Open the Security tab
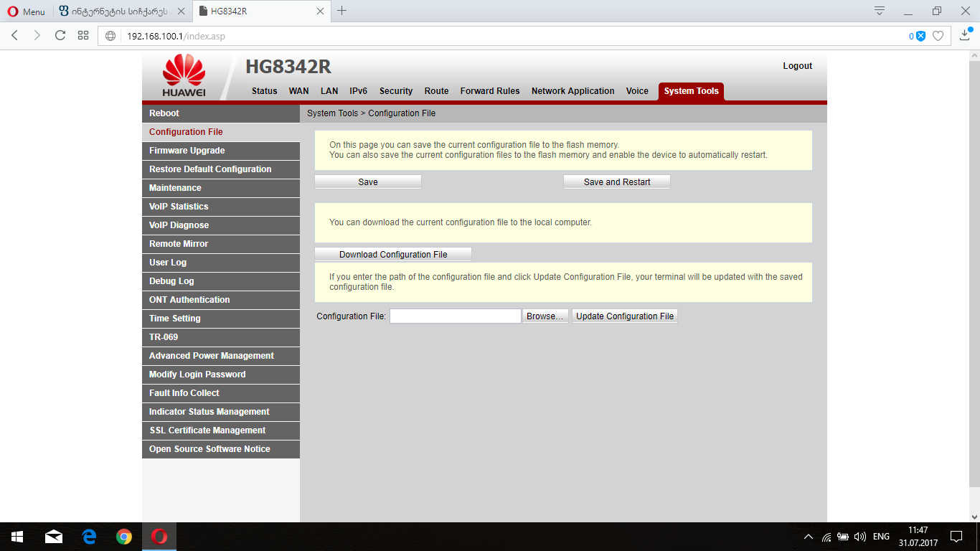 pyautogui.click(x=396, y=91)
